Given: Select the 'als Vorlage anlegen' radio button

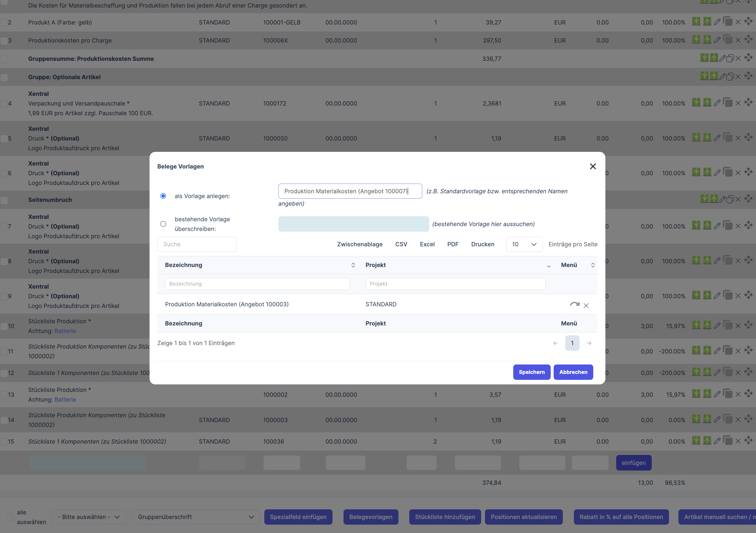Looking at the screenshot, I should click(163, 196).
